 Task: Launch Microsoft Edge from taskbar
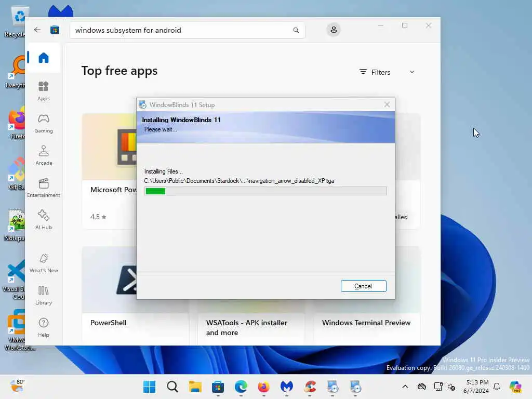coord(241,387)
